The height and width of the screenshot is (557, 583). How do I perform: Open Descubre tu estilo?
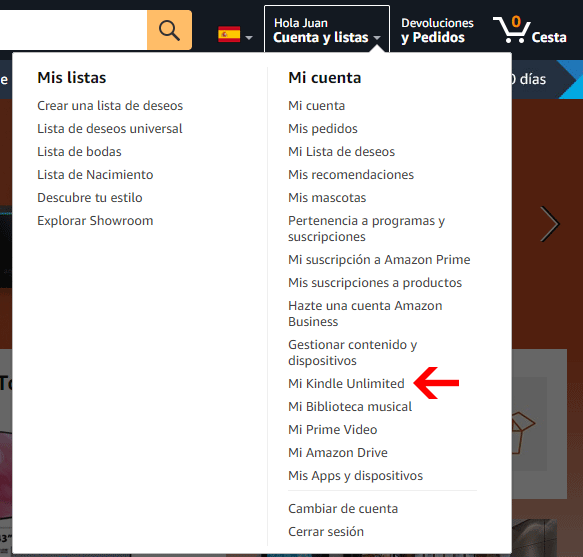click(90, 198)
